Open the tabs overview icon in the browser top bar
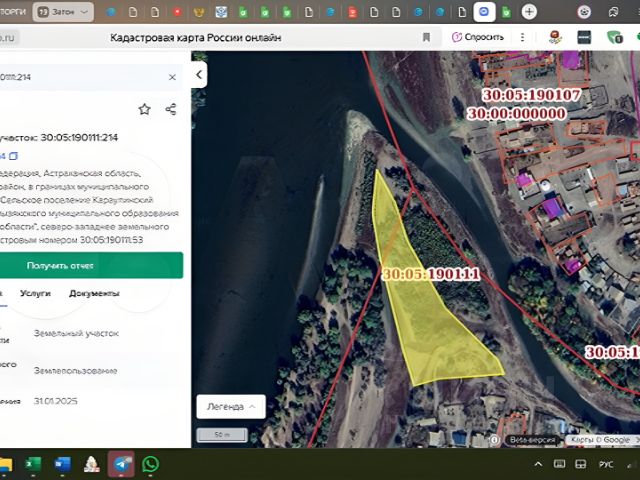 click(x=613, y=12)
